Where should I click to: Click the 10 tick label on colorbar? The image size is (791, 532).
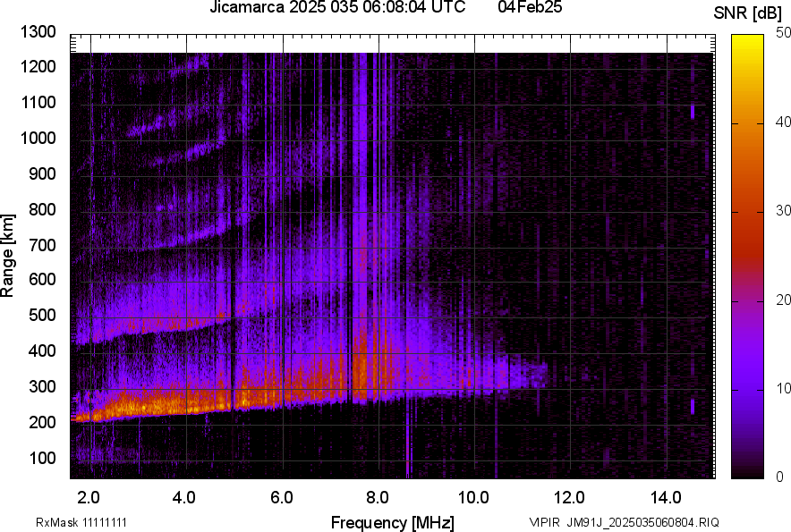[784, 388]
